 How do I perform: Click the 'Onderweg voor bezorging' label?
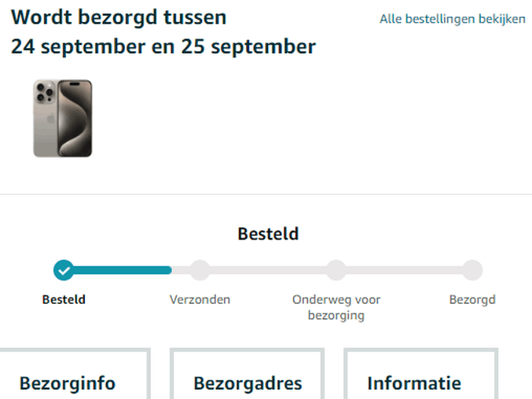pos(336,307)
